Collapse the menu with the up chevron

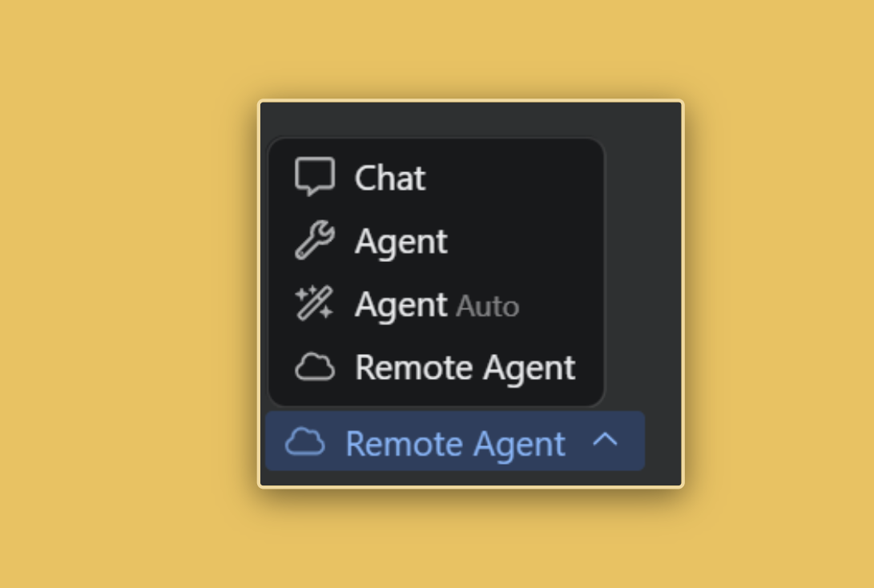pos(606,441)
